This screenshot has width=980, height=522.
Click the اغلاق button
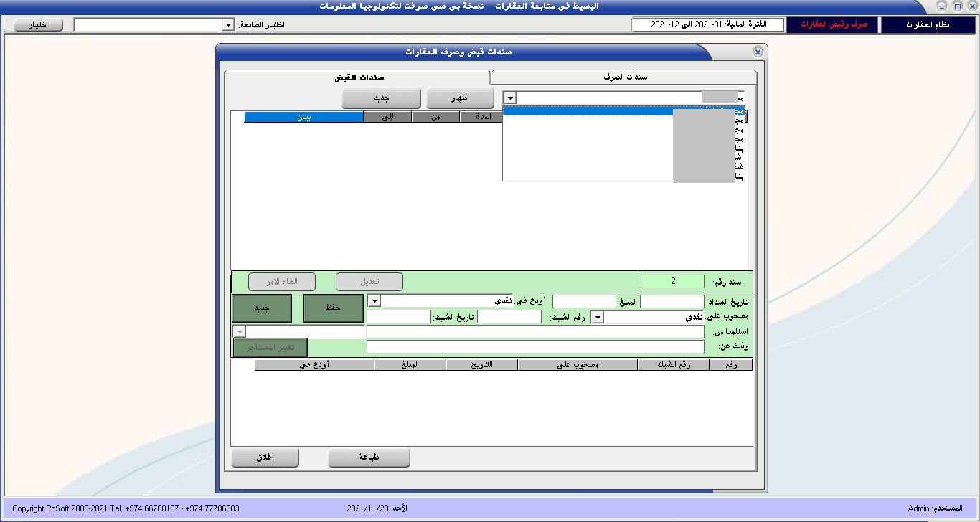click(265, 457)
